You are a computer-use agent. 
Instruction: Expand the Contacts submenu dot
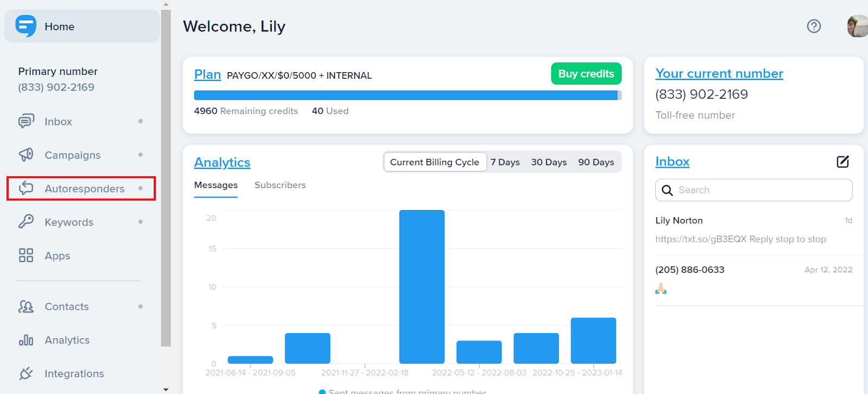click(x=141, y=307)
